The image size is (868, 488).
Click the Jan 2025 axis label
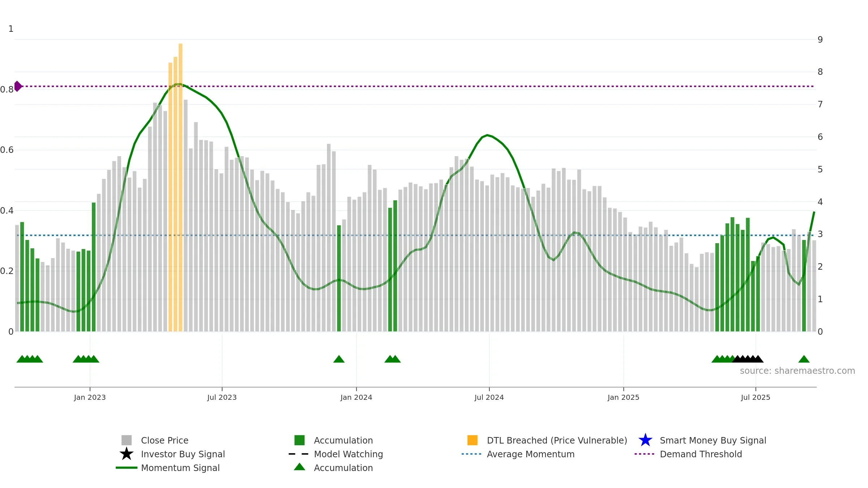tap(624, 397)
